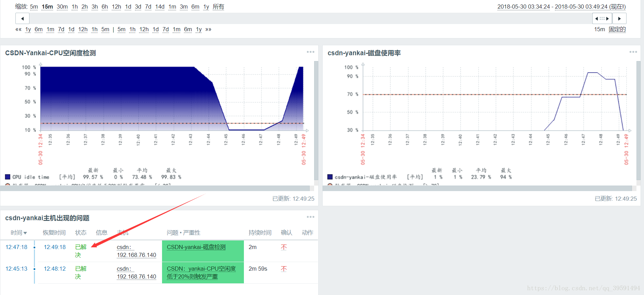Viewport: 644px width, 295px height.
Task: Click the start date 2018-05-30 03:34:24
Action: click(x=523, y=7)
